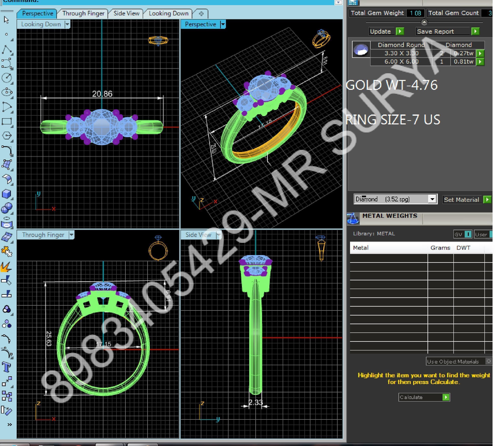
Task: Click the 3.30 X 3.30 size cell
Action: click(401, 53)
